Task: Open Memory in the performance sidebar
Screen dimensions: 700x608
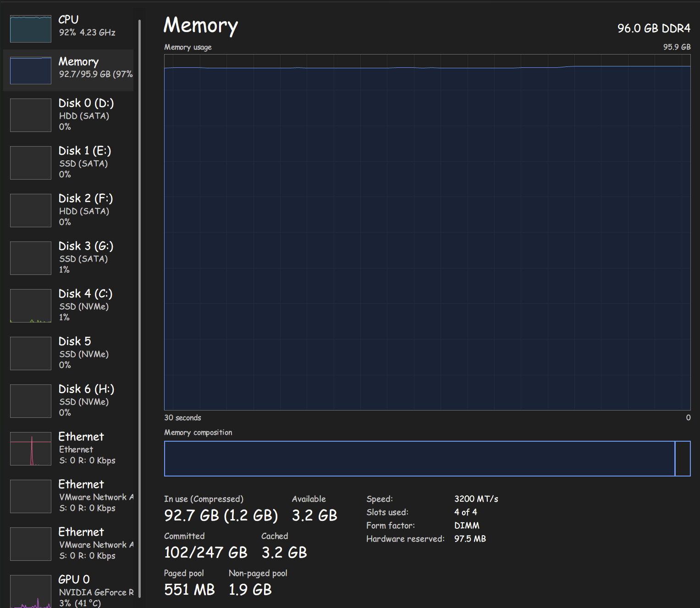Action: (68, 70)
